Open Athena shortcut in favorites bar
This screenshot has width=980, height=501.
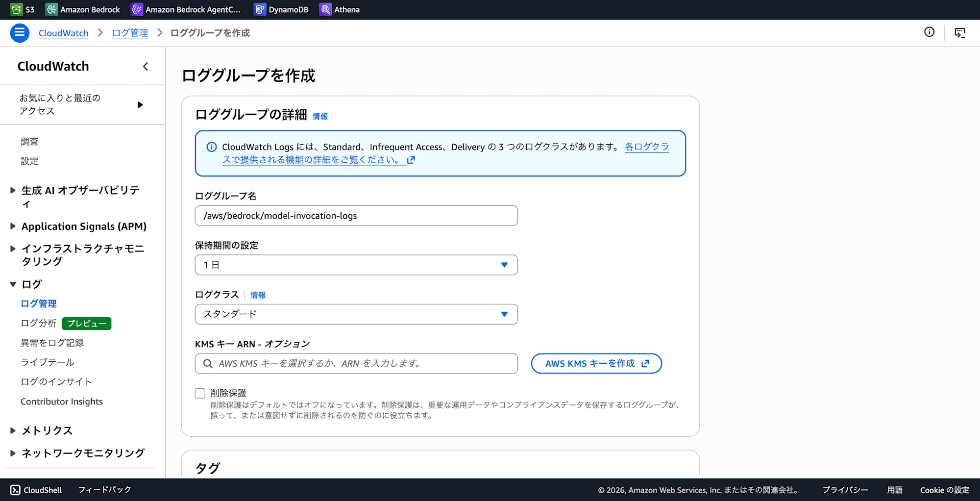pyautogui.click(x=340, y=9)
